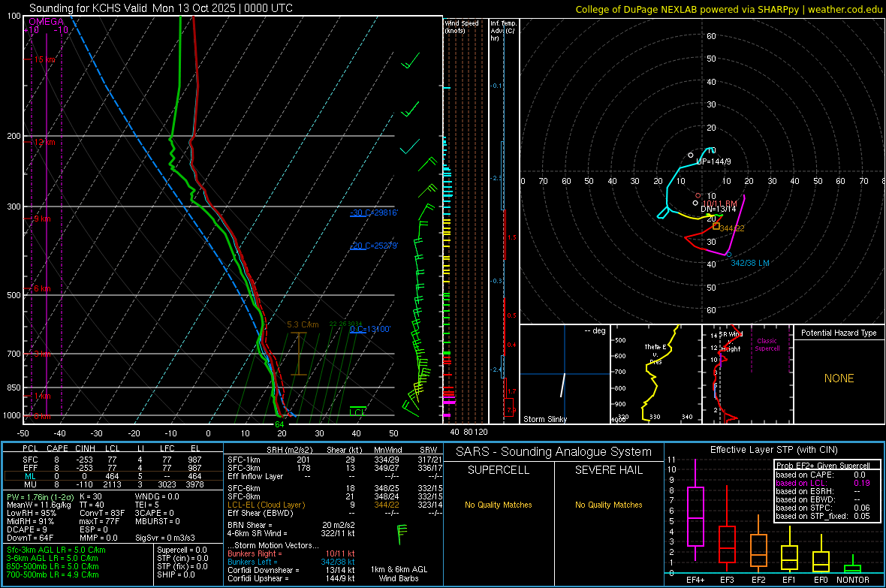Click 'No Quality Matches' under SUPERCELL

pyautogui.click(x=499, y=505)
